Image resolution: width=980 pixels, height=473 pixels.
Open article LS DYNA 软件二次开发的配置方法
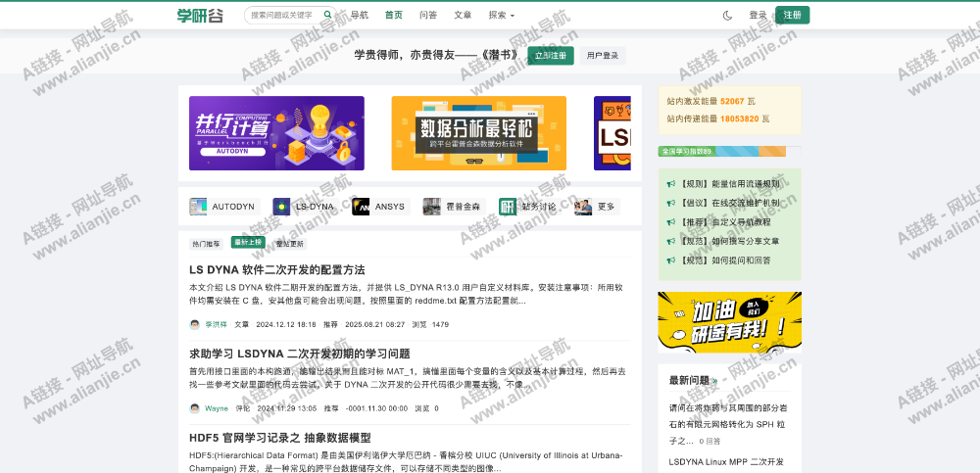pyautogui.click(x=277, y=269)
